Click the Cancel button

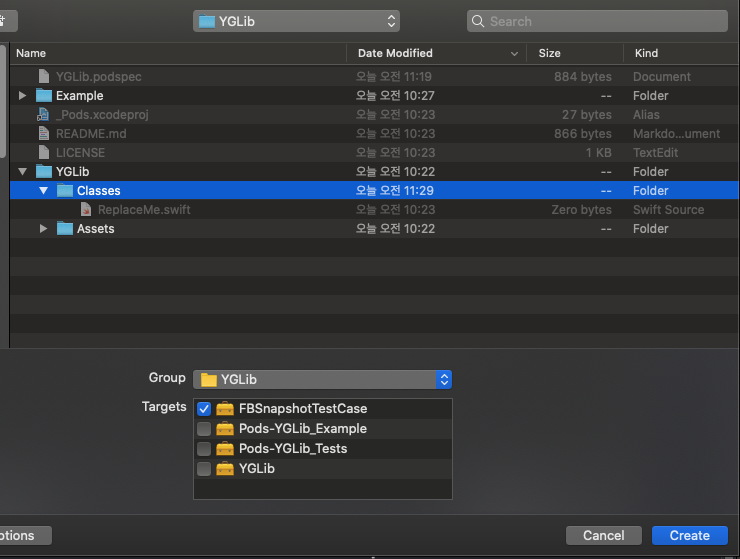click(x=604, y=535)
